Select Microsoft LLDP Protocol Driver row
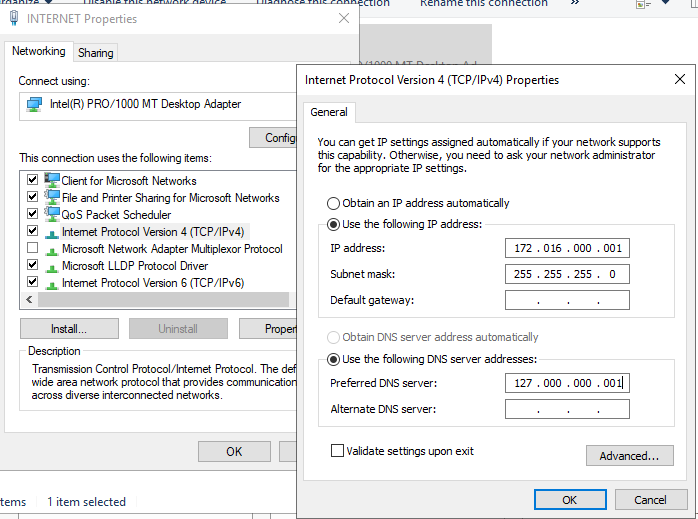Viewport: 698px width, 519px height. click(135, 266)
